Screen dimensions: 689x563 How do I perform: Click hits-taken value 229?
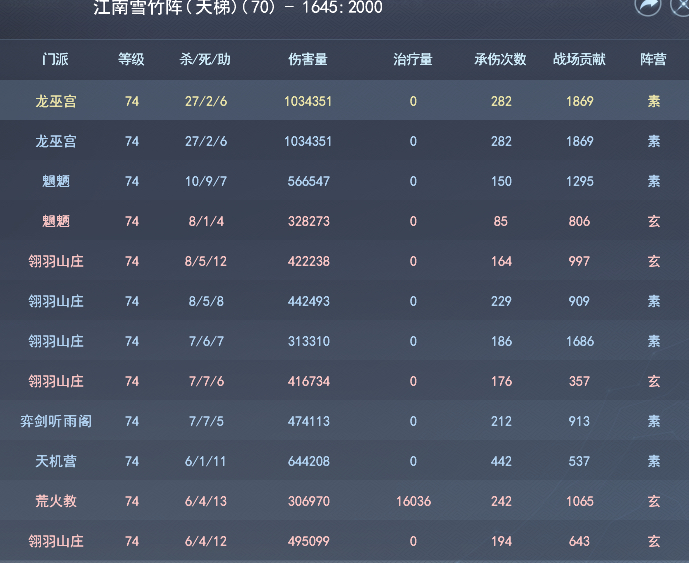[501, 301]
